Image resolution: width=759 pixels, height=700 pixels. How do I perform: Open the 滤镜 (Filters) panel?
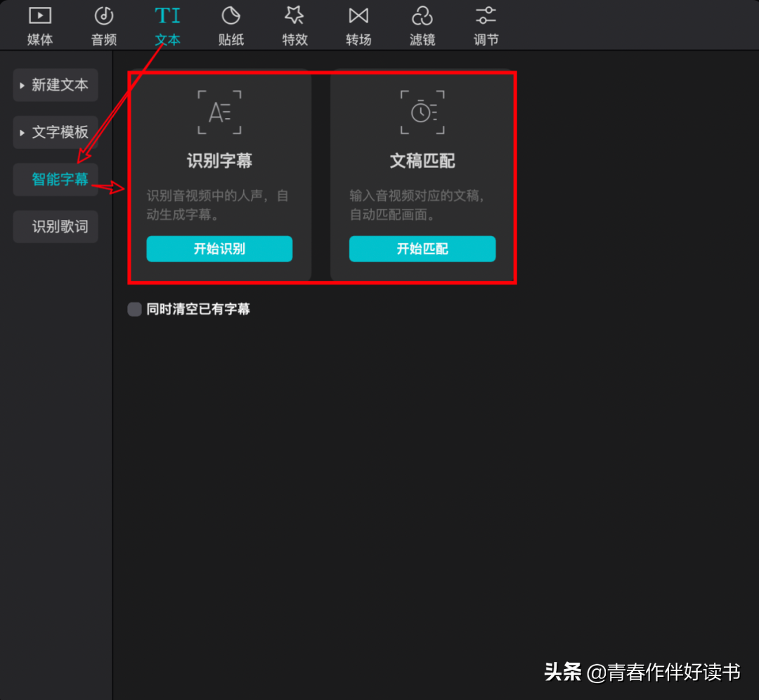click(x=422, y=25)
